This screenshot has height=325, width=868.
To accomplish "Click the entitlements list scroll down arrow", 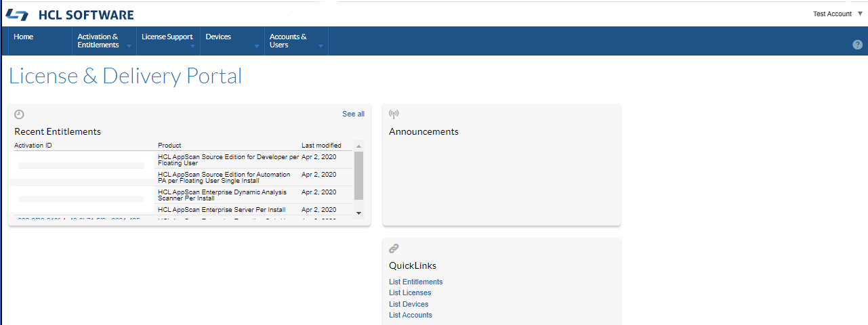I will point(359,213).
